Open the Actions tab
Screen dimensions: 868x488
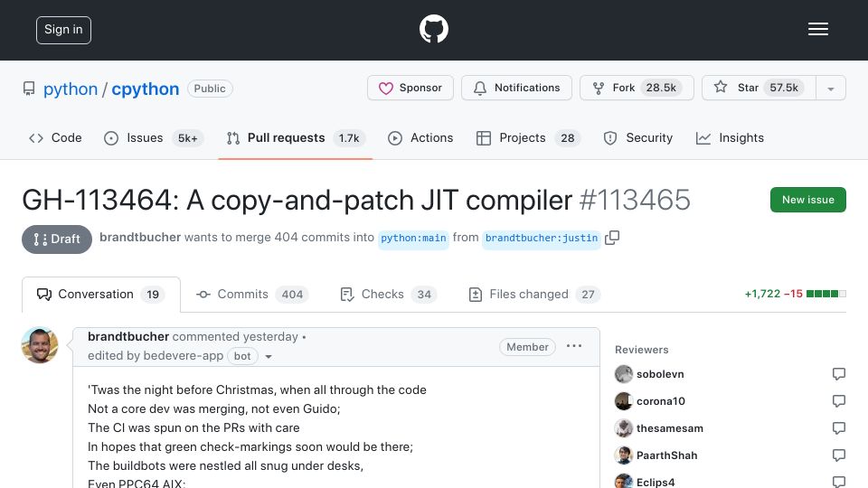(420, 137)
